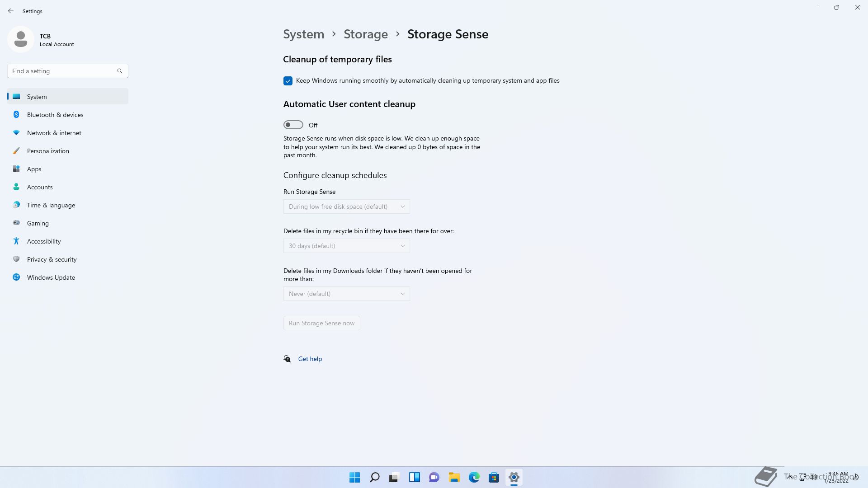Click the back arrow in Settings

(11, 11)
